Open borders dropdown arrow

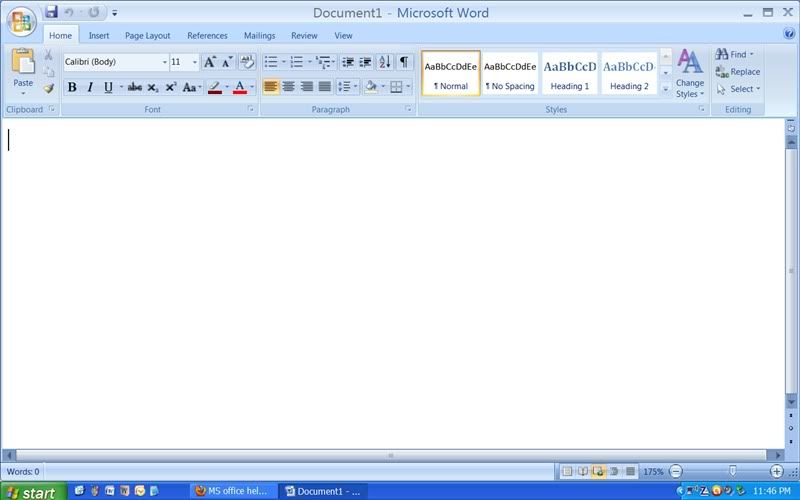[x=408, y=87]
